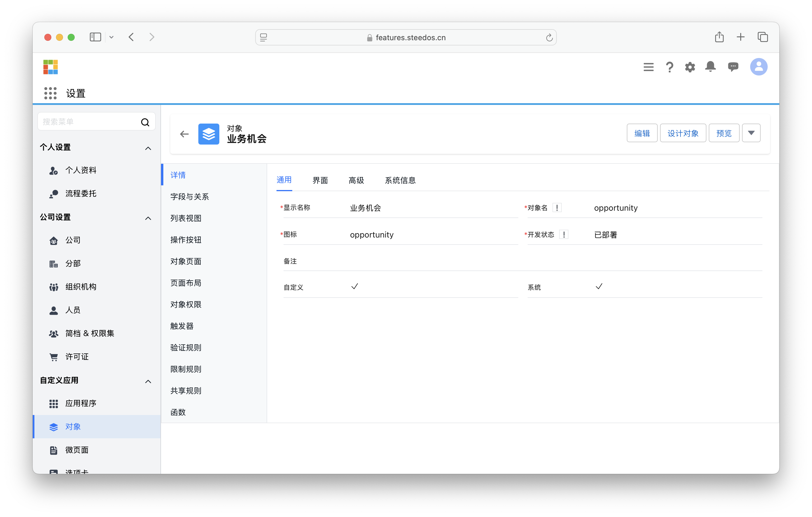Open user avatar profile menu

tap(759, 67)
